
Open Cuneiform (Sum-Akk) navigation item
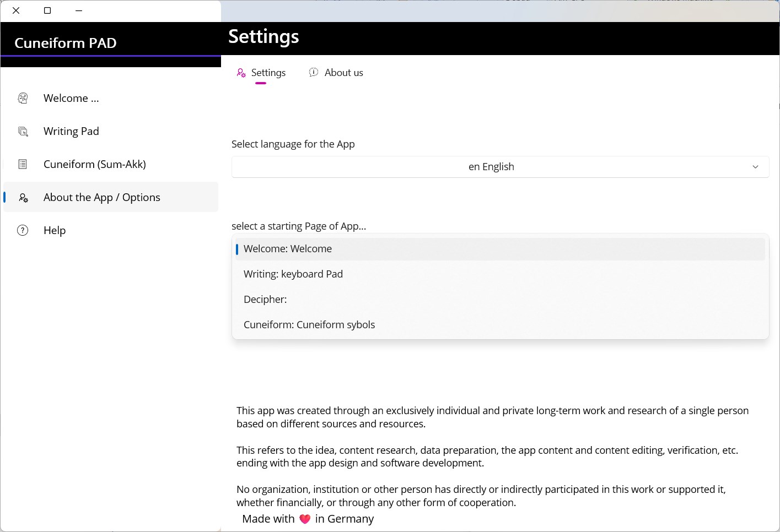pos(95,164)
